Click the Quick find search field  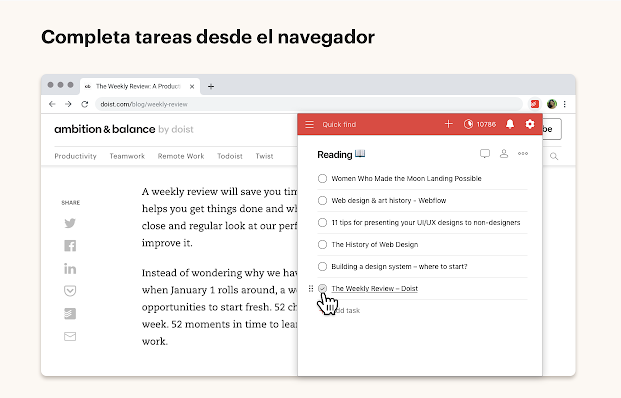pos(339,124)
